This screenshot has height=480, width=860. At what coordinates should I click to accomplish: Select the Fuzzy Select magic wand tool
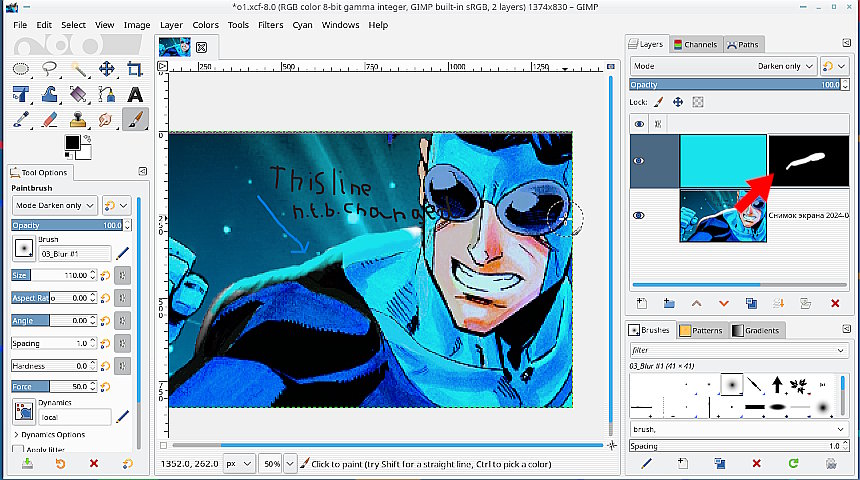(x=78, y=69)
